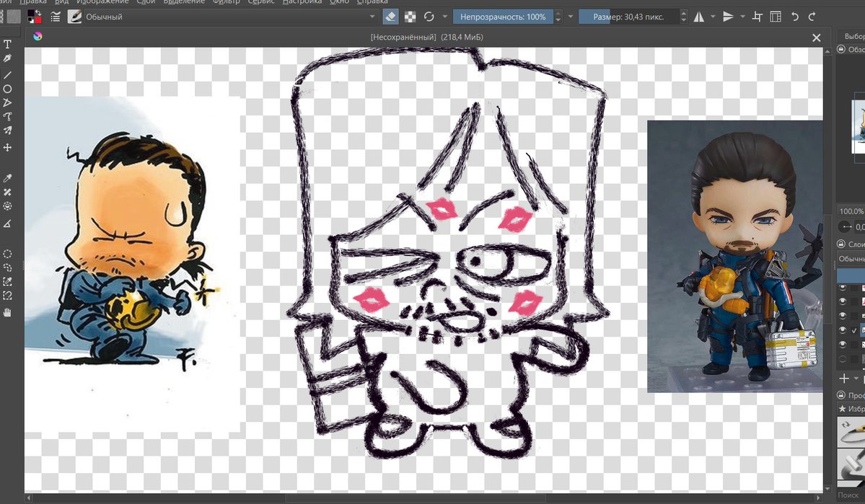The height and width of the screenshot is (504, 865).
Task: Open the layer blending mode combo
Action: [x=851, y=259]
